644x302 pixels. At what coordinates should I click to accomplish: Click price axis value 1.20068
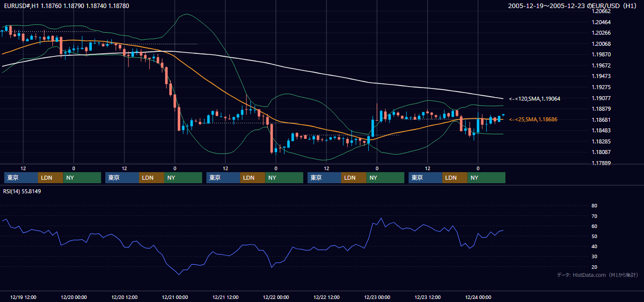(x=601, y=44)
